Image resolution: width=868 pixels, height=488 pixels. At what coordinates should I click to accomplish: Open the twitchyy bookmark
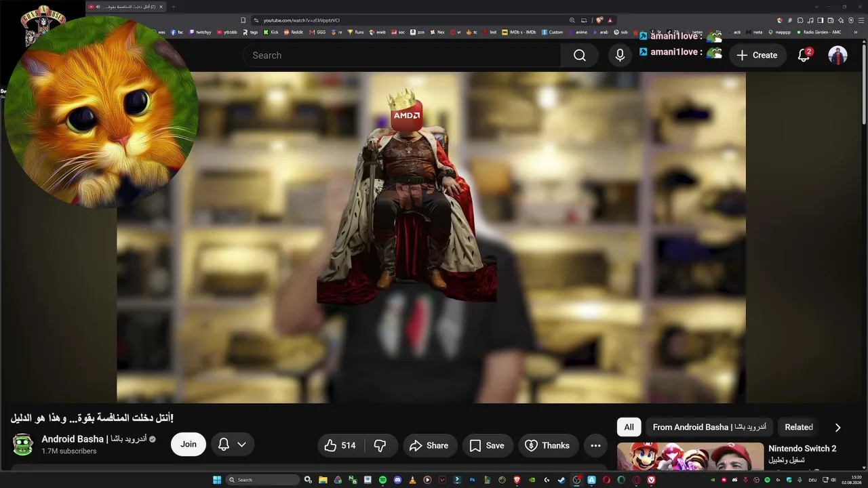(x=200, y=32)
